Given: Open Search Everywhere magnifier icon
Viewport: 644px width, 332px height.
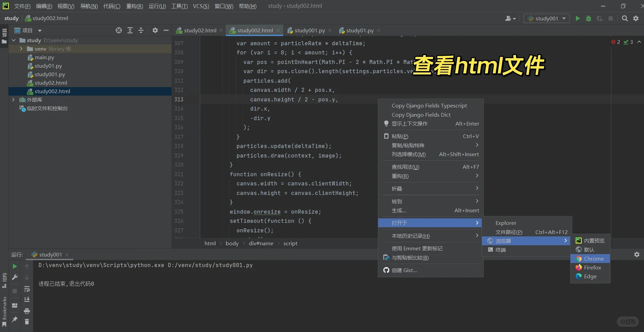Looking at the screenshot, I should 625,18.
